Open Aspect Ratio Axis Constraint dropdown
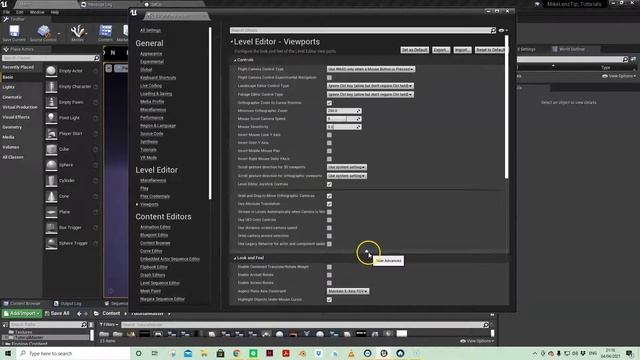Screen dimensions: 640x360 tap(348, 291)
